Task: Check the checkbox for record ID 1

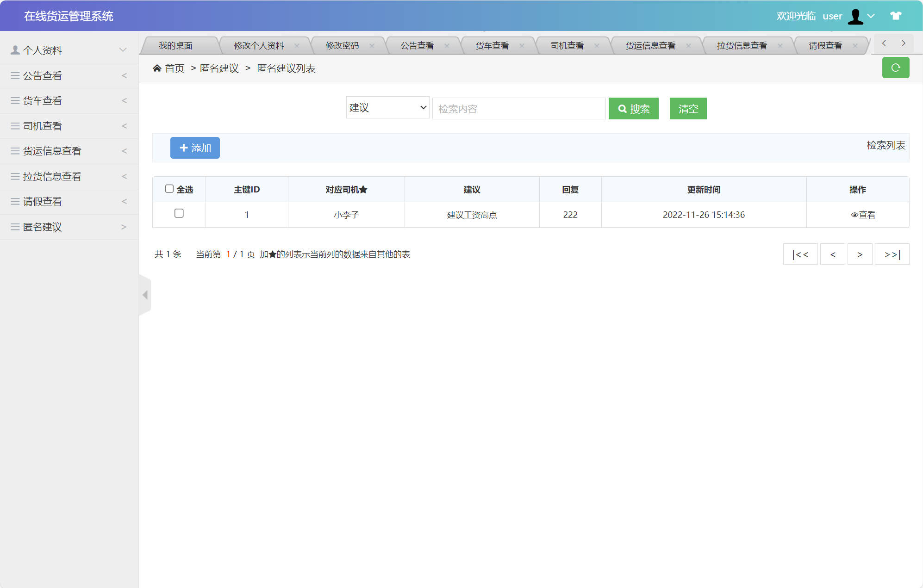Action: pyautogui.click(x=179, y=214)
